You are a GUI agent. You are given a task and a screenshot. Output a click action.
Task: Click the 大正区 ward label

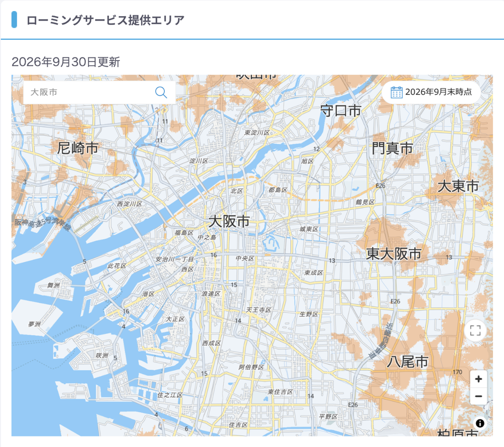click(x=175, y=319)
